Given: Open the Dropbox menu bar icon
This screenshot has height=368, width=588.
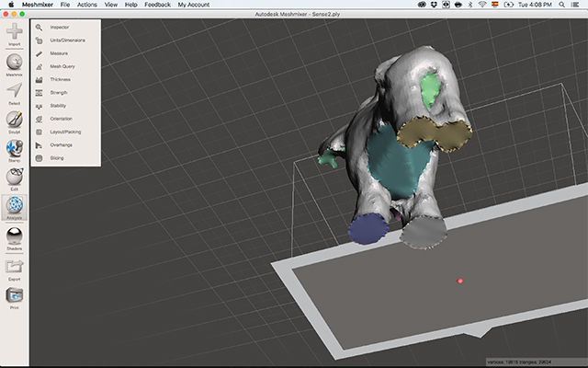Looking at the screenshot, I should tap(434, 5).
